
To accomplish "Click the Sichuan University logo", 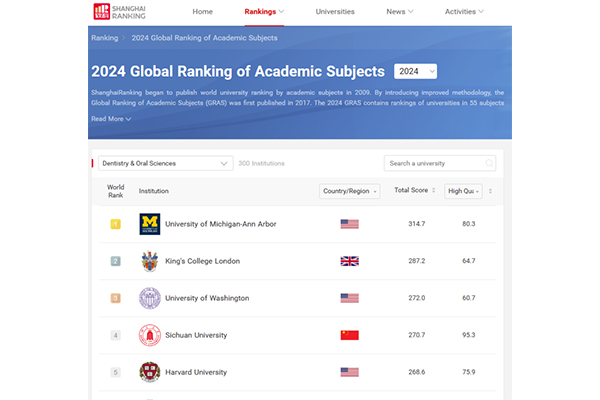I will [150, 335].
